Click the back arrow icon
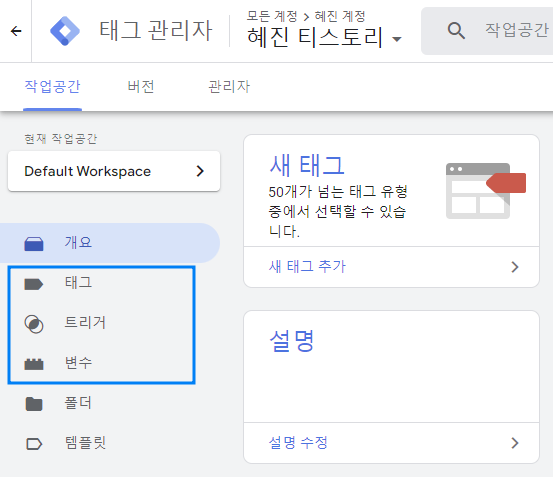553x477 pixels. 16,31
